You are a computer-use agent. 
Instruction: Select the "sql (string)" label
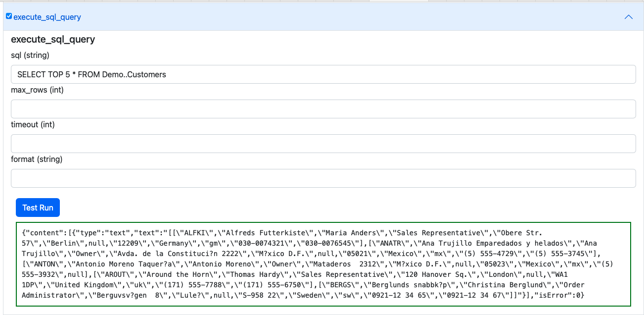pos(30,55)
